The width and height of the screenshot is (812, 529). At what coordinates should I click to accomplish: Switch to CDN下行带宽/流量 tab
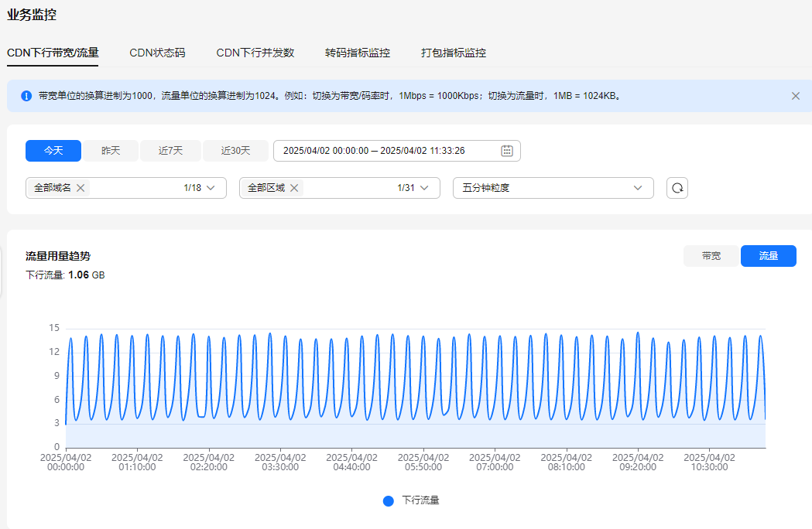[53, 53]
